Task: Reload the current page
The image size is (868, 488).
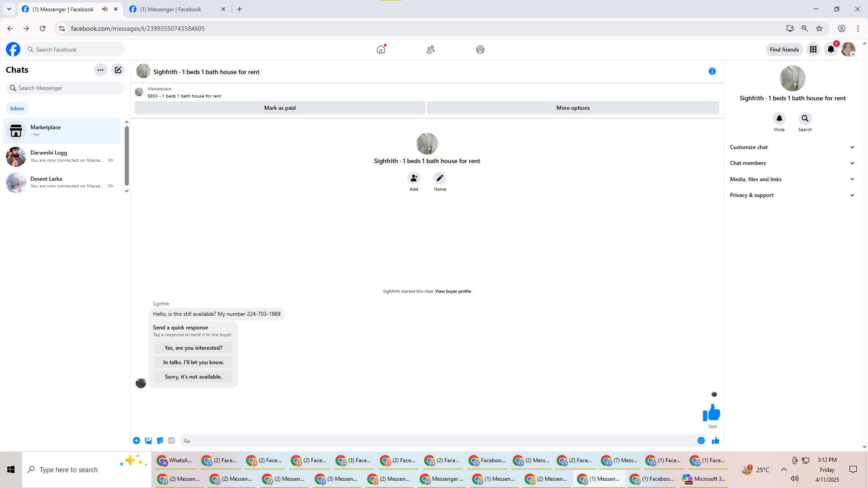Action: pos(42,28)
